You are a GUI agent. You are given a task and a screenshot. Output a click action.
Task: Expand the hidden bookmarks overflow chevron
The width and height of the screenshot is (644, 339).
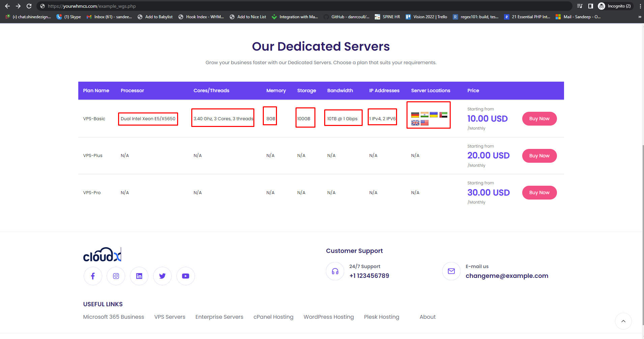click(640, 17)
